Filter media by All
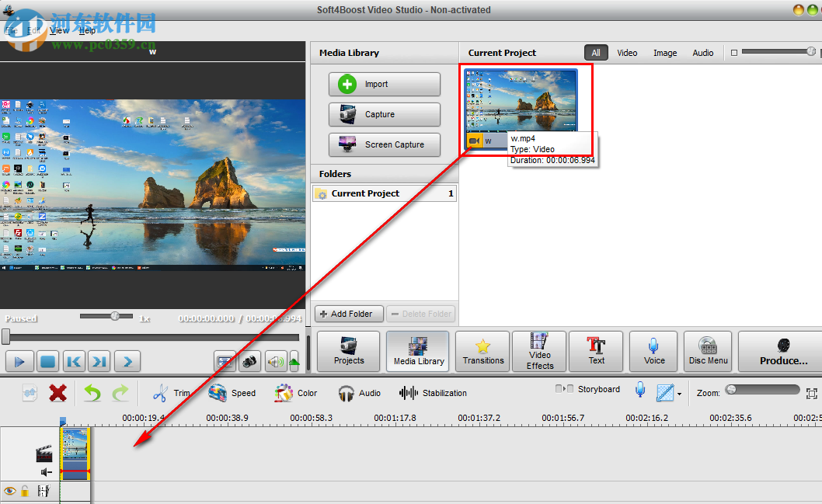The image size is (822, 504). tap(596, 53)
